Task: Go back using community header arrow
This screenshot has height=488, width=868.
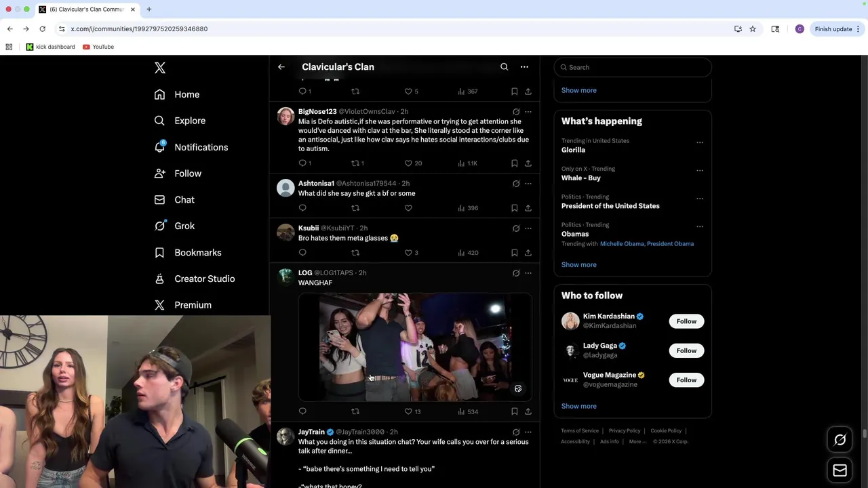Action: point(281,67)
